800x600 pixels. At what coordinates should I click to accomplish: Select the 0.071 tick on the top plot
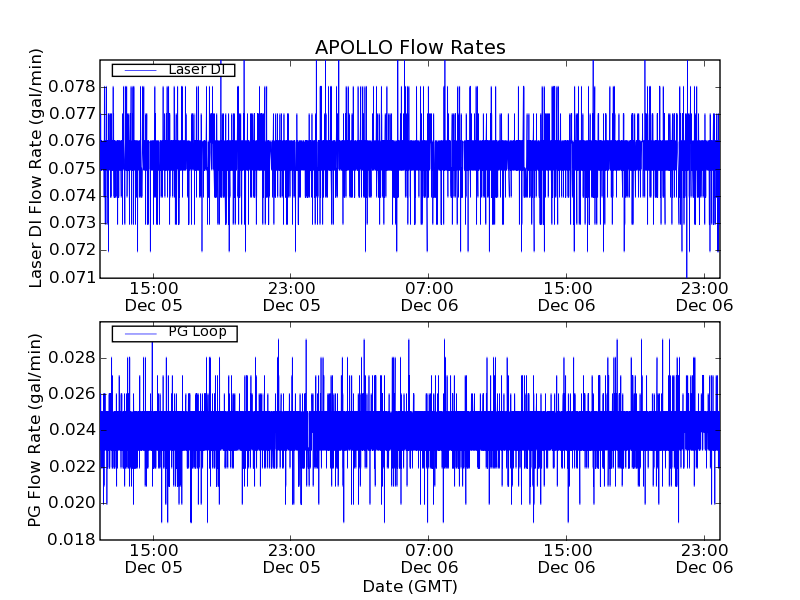(x=73, y=277)
